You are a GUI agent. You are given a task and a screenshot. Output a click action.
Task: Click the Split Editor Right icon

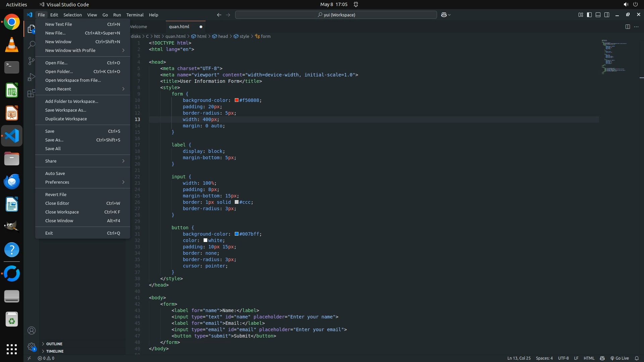coord(628,27)
